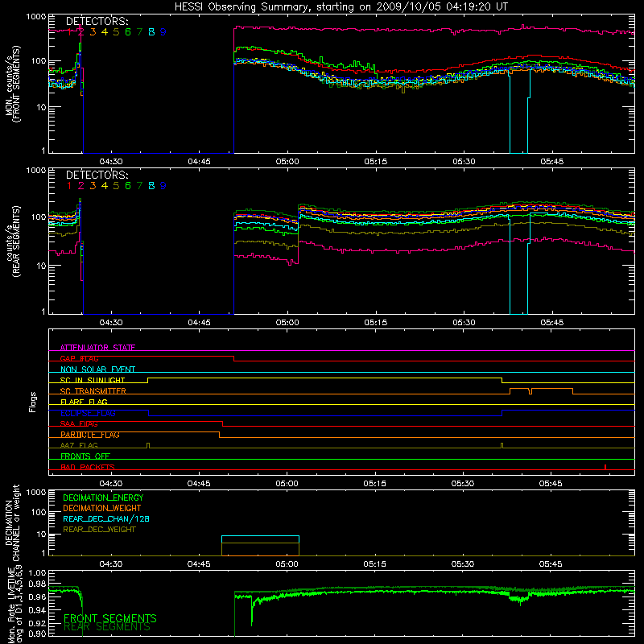Image resolution: width=644 pixels, height=644 pixels.
Task: Select detector '7' in rear segments legend
Action: click(x=139, y=186)
